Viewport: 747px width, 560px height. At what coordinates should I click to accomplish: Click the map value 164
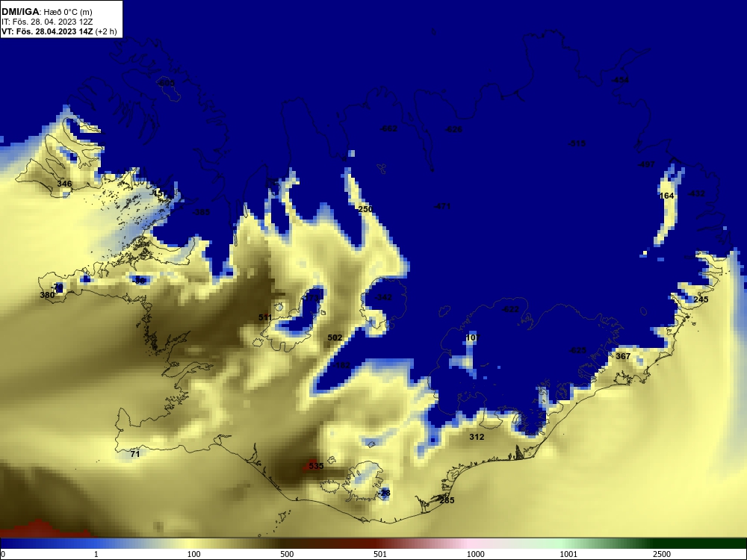tap(666, 196)
